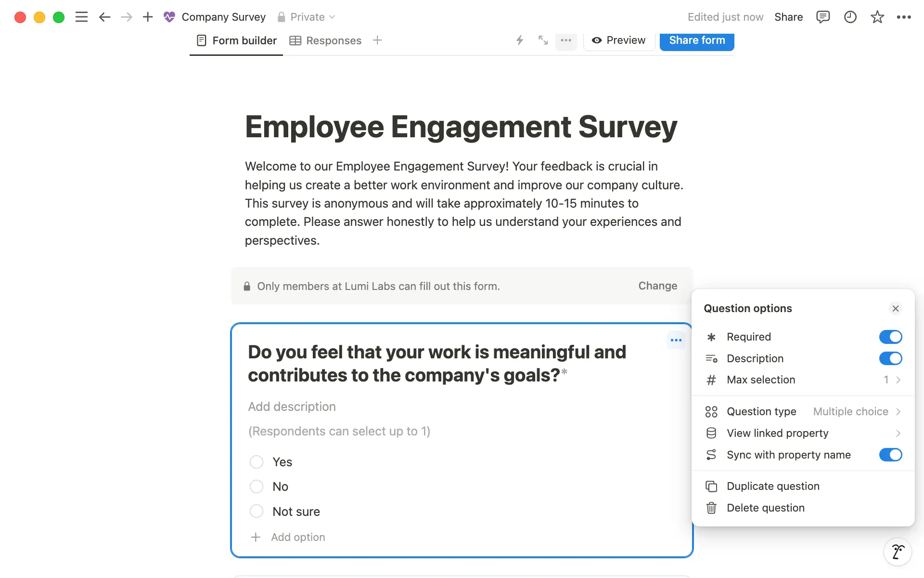Favorite the page with star icon
Image resolution: width=924 pixels, height=578 pixels.
(x=877, y=17)
